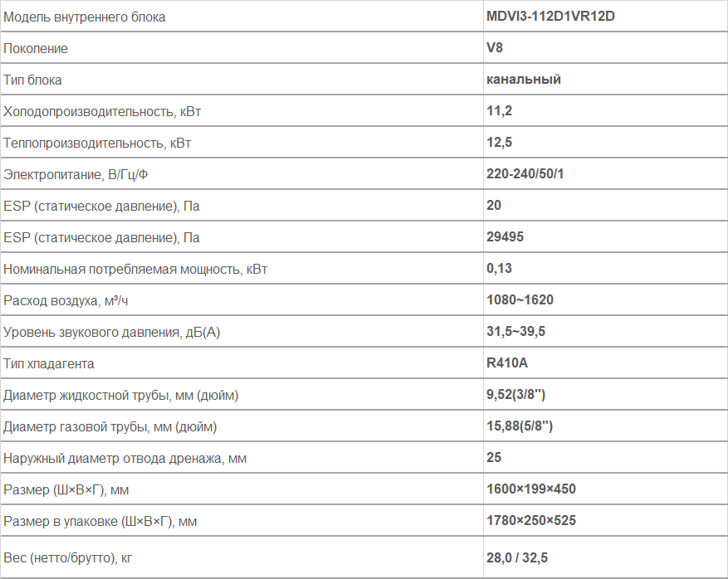Click the Модель внутреннего блока label
This screenshot has height=579, width=728.
[84, 17]
